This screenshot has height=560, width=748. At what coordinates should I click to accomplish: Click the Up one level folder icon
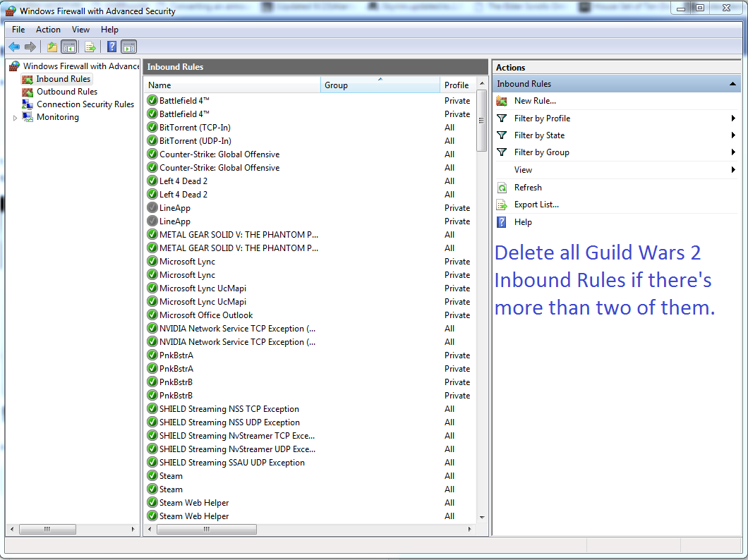point(52,47)
